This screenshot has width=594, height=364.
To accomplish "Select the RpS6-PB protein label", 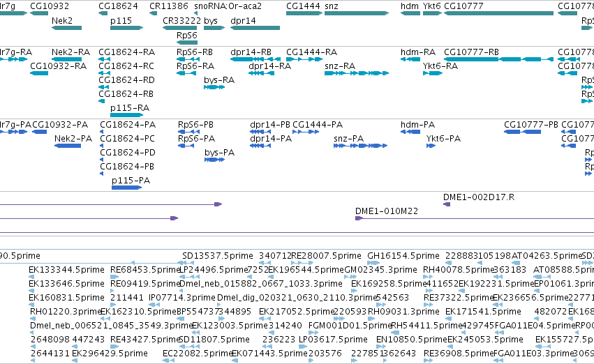I will tap(195, 125).
